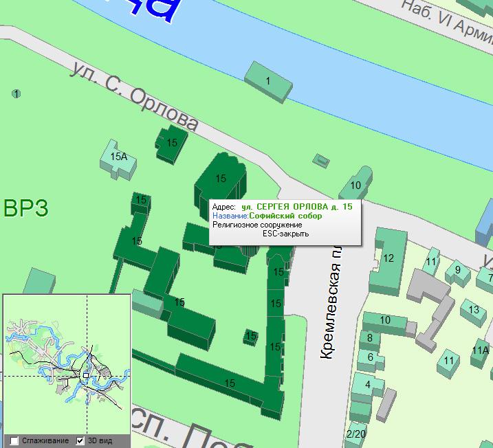
Task: Select building 4 on the map
Action: 368,384
